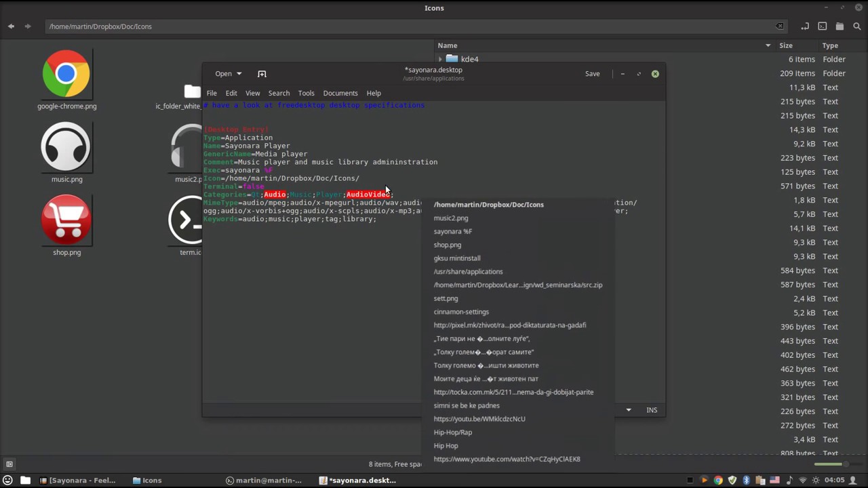Viewport: 868px width, 488px height.
Task: Toggle the path toggle icon in toolbar
Action: coord(805,26)
